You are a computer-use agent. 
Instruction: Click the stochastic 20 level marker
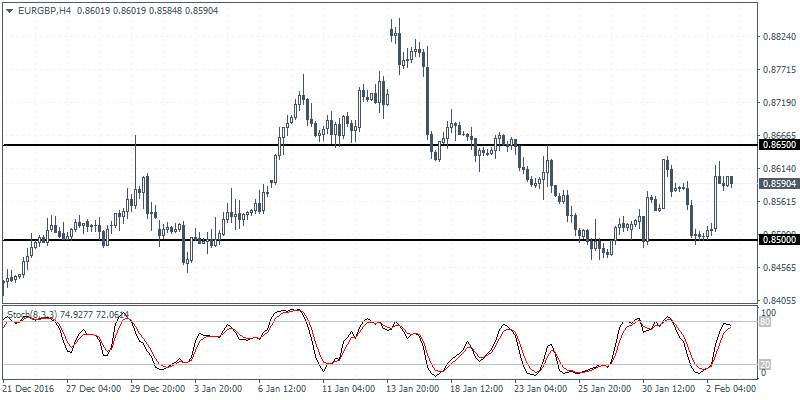click(x=767, y=363)
